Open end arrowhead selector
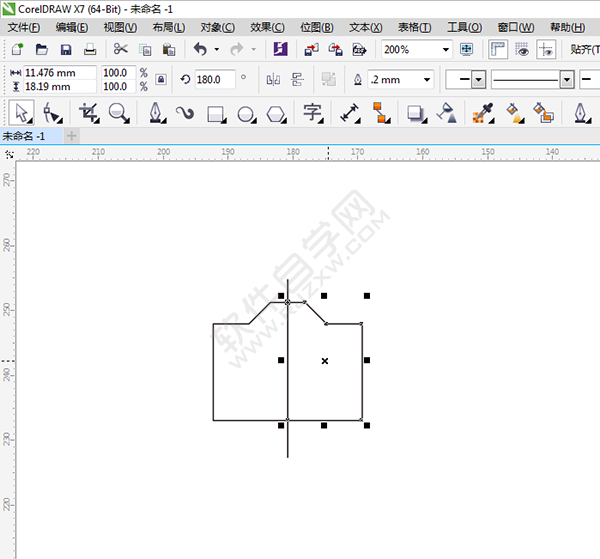Screen dimensions: 600x559 [590, 80]
